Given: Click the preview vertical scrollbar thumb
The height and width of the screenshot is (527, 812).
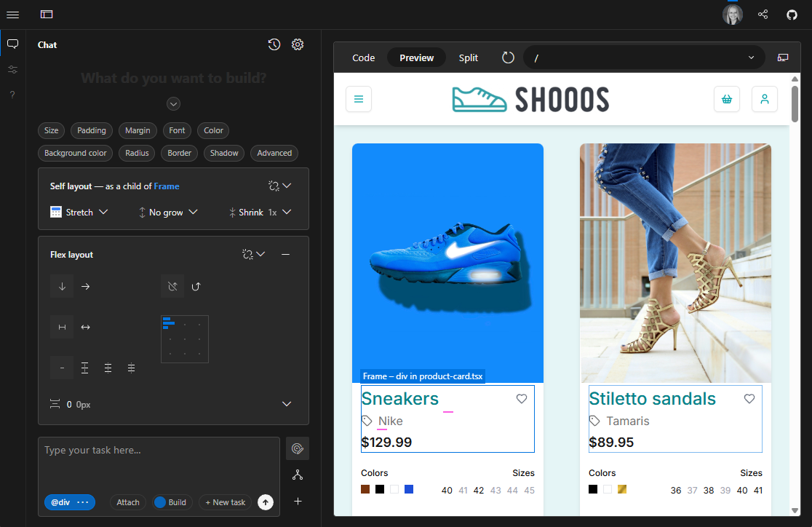Looking at the screenshot, I should click(795, 103).
